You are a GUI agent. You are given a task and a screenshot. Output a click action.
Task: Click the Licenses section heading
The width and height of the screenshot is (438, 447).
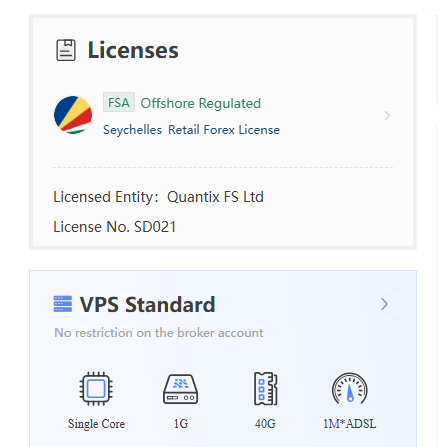coord(133,50)
